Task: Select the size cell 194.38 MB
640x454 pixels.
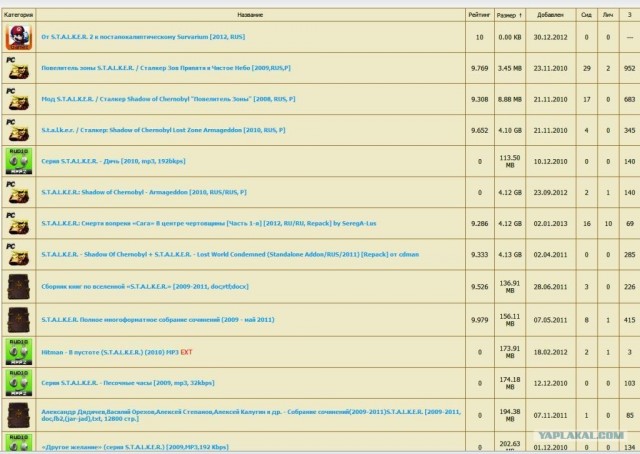Action: coord(510,415)
